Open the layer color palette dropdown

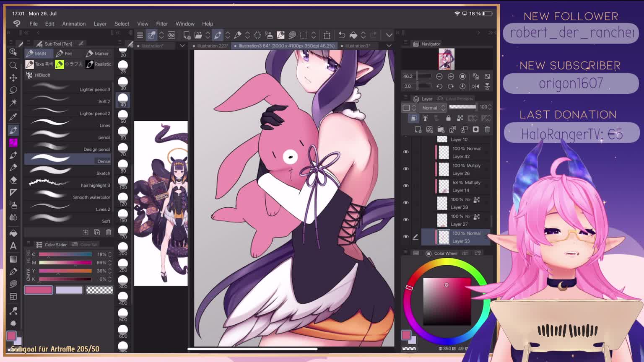click(409, 108)
